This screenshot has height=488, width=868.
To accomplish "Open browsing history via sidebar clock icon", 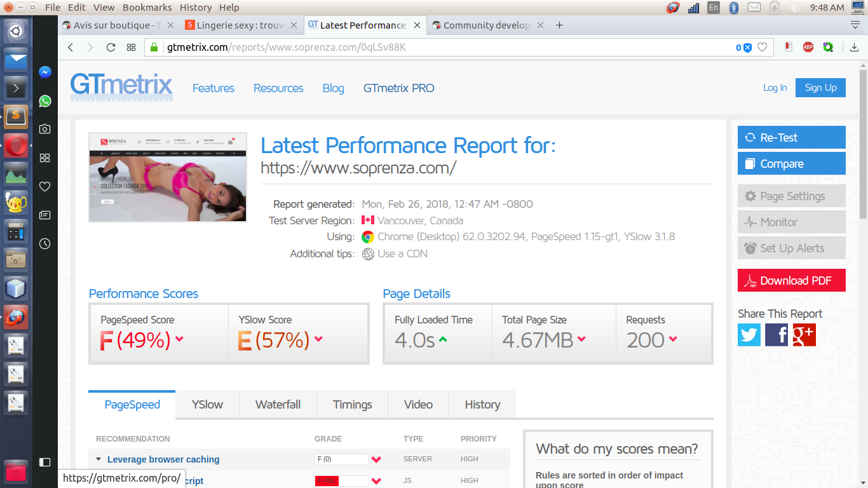I will [x=44, y=243].
